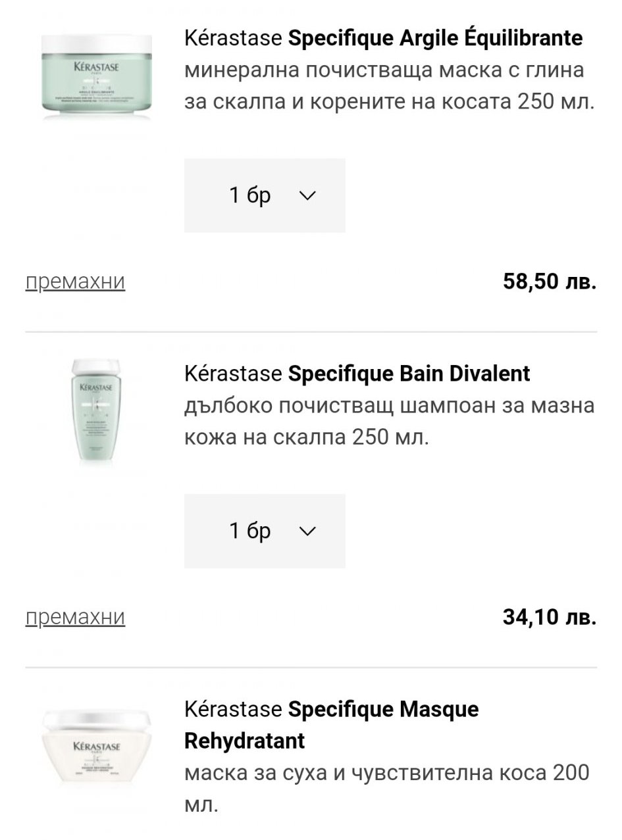Click the 34,10 лв. price
Image resolution: width=622 pixels, height=840 pixels.
[549, 617]
